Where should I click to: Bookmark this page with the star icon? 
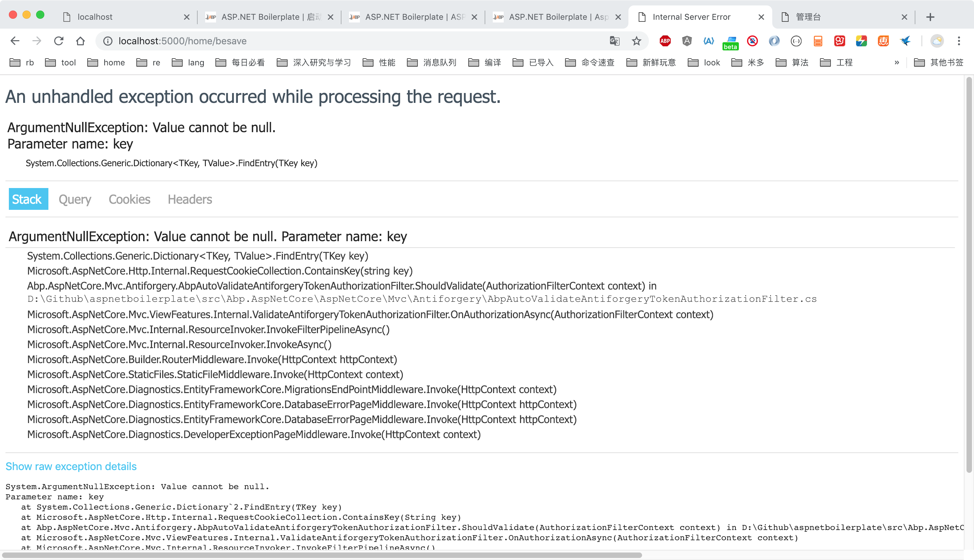(x=637, y=41)
